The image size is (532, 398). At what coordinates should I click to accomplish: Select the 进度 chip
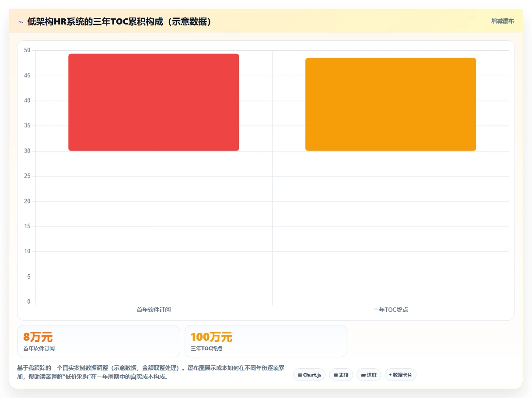pyautogui.click(x=369, y=375)
